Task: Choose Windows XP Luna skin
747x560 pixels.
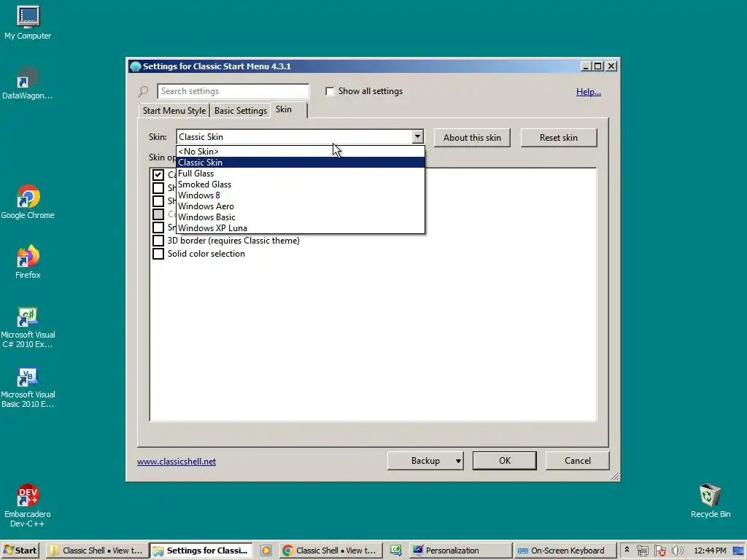Action: (x=300, y=228)
